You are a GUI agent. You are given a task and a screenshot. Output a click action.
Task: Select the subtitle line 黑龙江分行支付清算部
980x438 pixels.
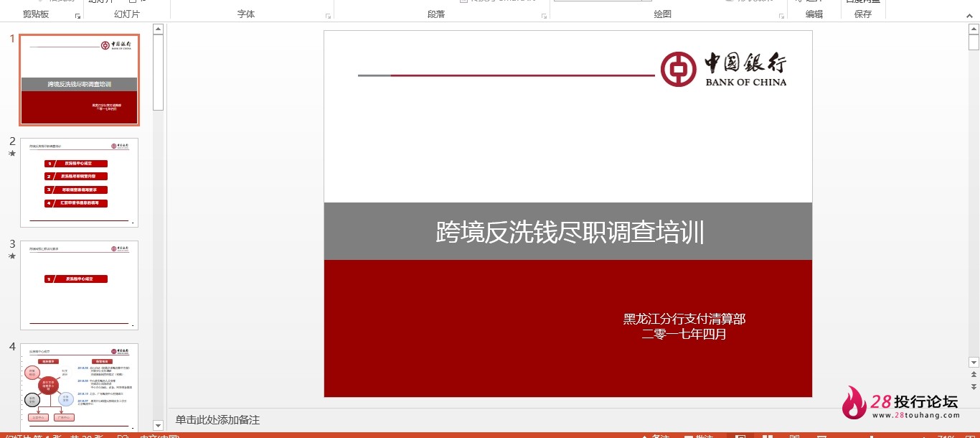coord(684,319)
